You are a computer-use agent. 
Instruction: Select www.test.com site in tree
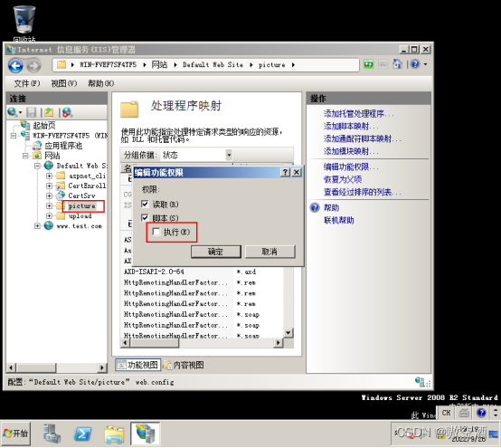click(80, 226)
